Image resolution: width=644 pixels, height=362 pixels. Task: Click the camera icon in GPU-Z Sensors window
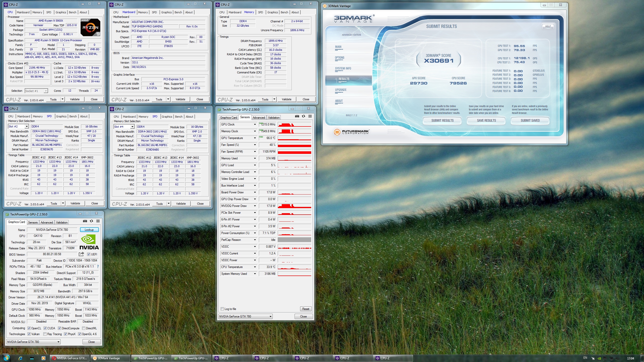pos(297,116)
